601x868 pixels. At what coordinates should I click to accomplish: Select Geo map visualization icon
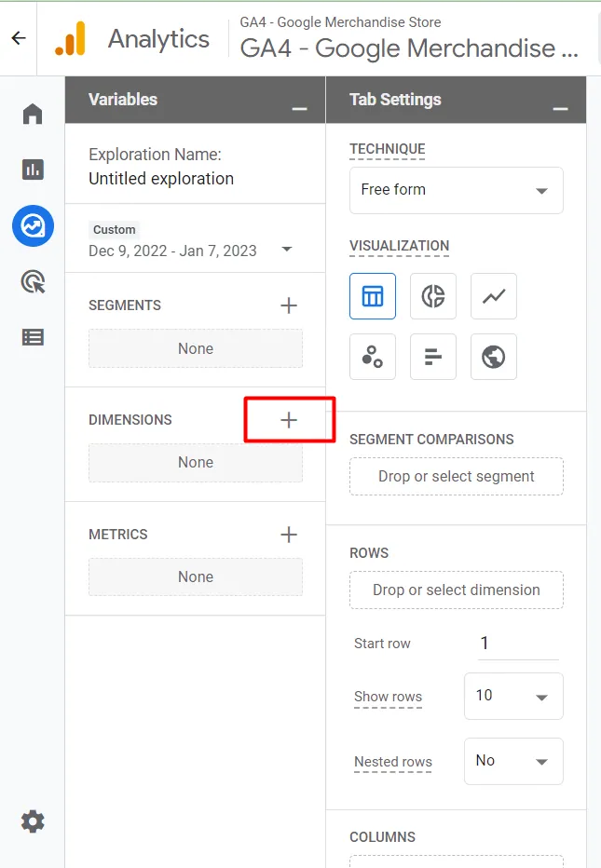pos(494,357)
